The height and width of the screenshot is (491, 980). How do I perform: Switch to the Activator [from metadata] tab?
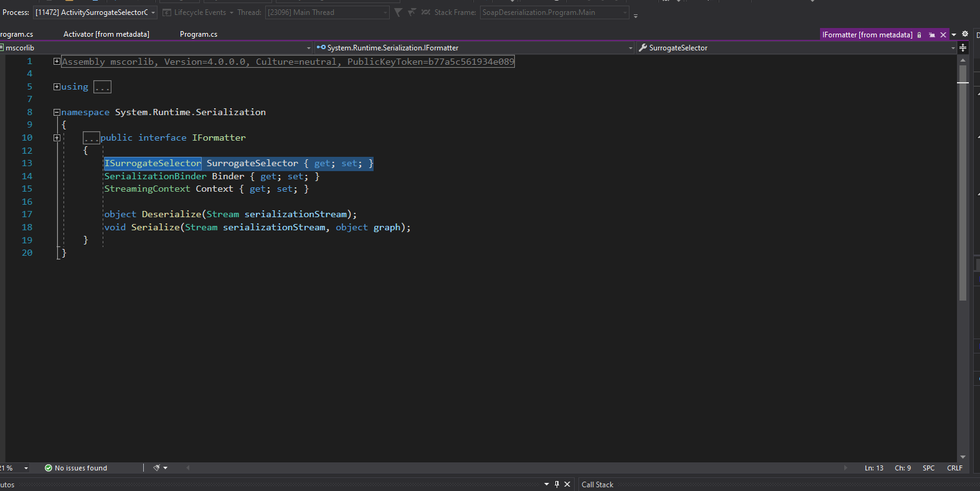click(106, 34)
